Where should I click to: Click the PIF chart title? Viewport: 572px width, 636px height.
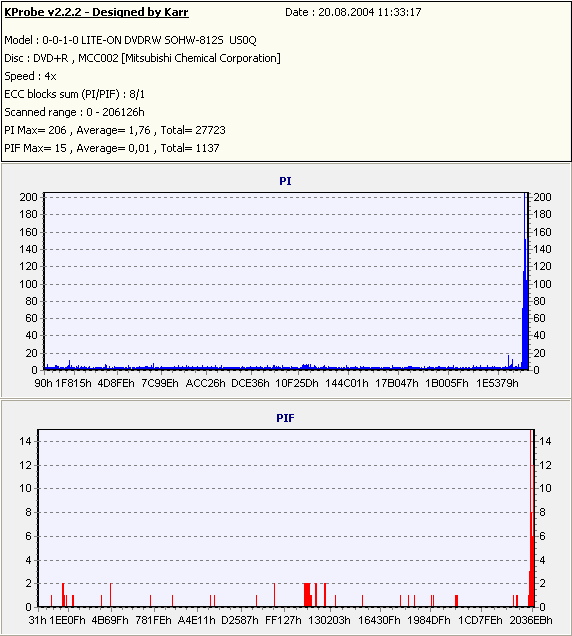pos(285,418)
